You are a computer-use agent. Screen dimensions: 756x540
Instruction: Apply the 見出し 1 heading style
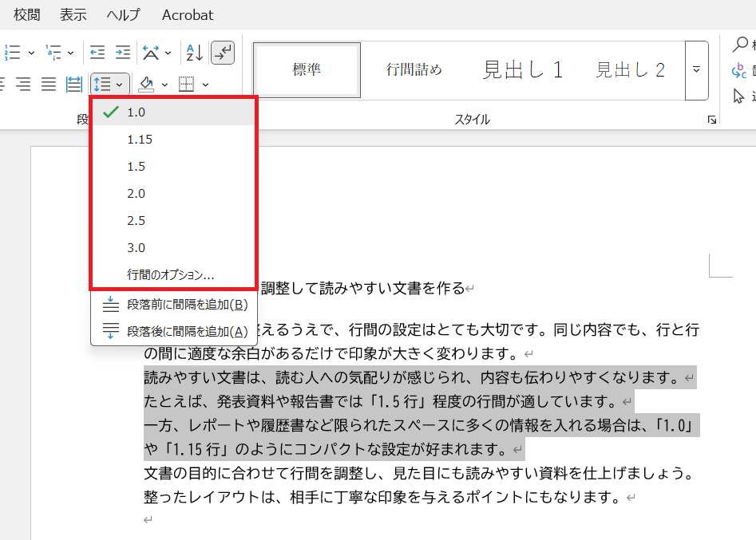[523, 70]
